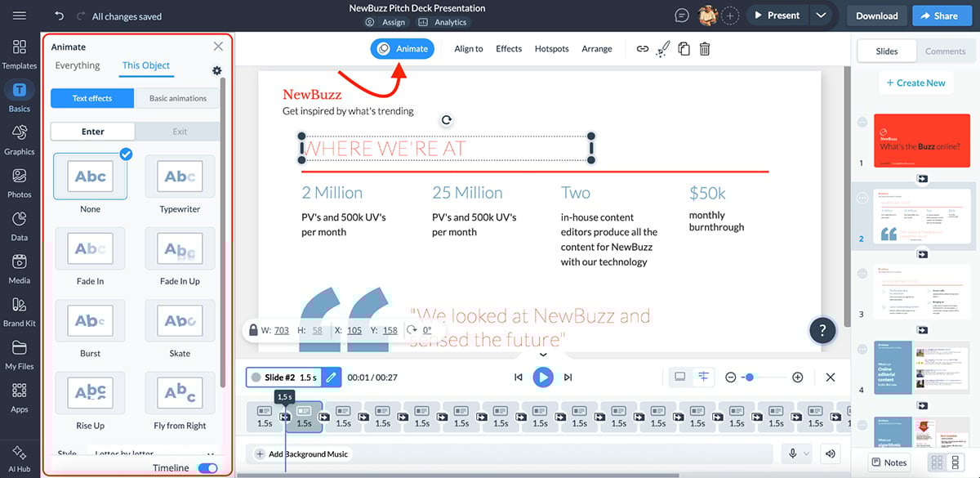
Task: Open the Present dropdown arrow
Action: pos(822,15)
